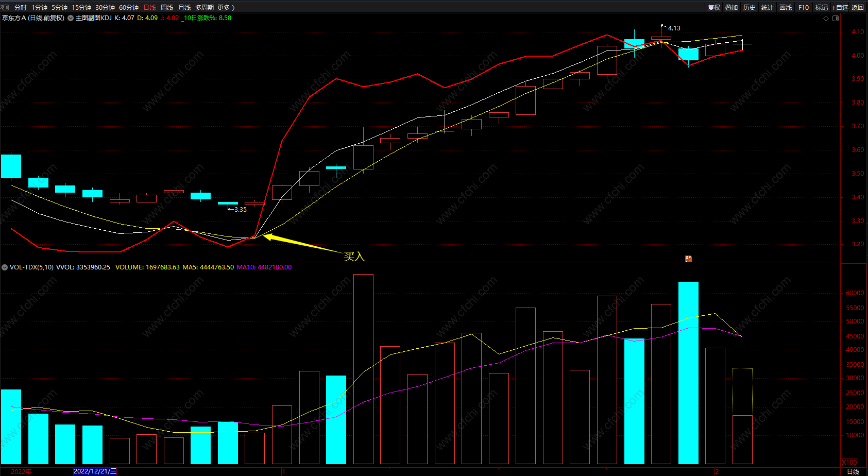This screenshot has width=868, height=476.
Task: Select the 60分钟 period tab
Action: 129,7
